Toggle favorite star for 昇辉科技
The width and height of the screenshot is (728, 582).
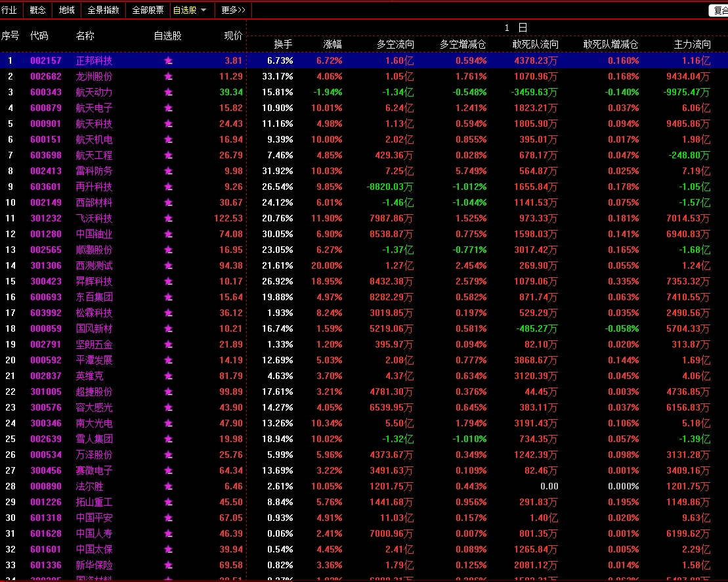click(168, 282)
